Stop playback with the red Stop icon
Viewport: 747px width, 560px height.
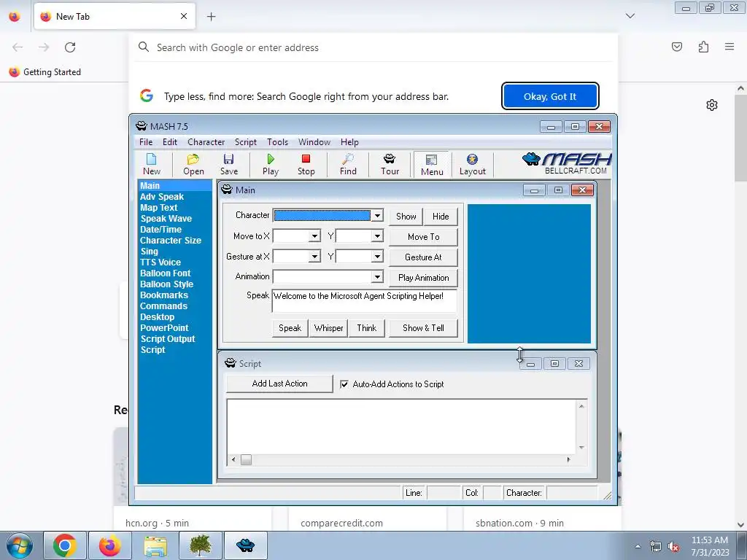click(306, 164)
